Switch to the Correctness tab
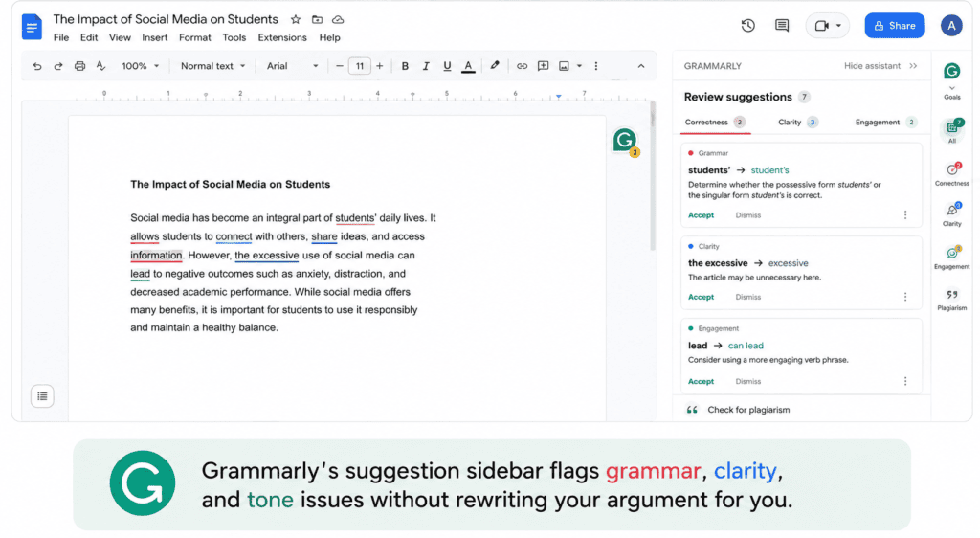This screenshot has width=980, height=538. pos(714,122)
